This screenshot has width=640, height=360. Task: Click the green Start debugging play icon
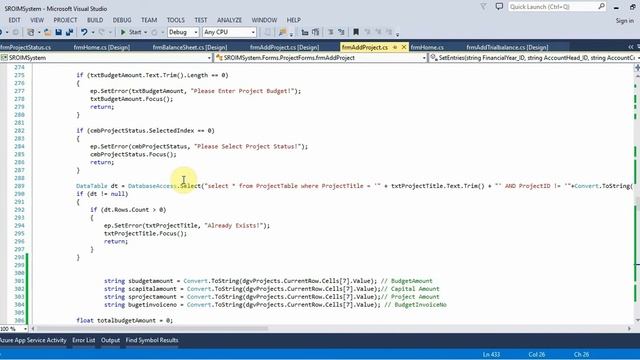pos(123,32)
